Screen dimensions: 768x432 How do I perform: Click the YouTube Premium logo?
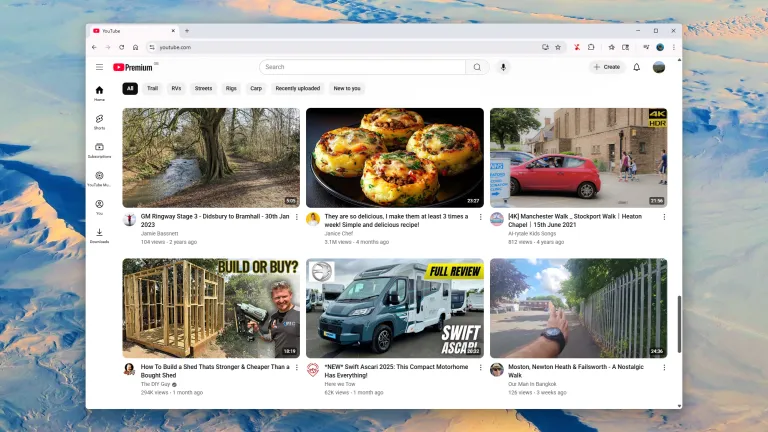133,67
